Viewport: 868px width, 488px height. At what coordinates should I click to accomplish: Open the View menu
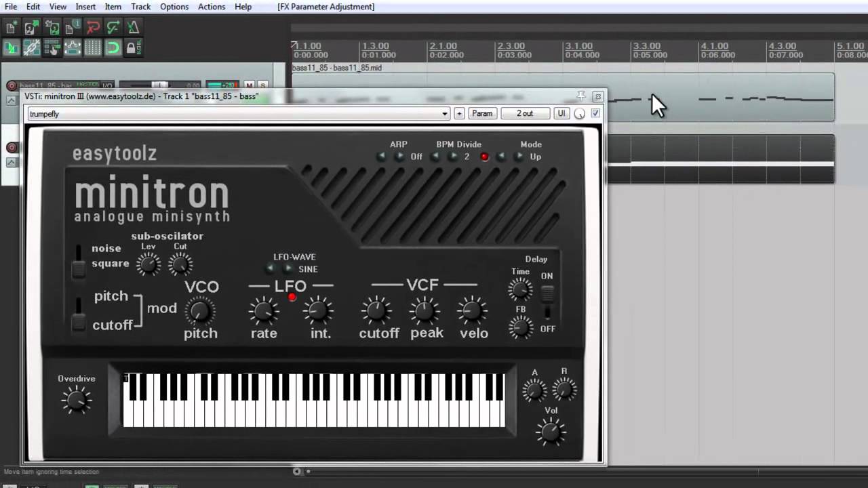58,7
